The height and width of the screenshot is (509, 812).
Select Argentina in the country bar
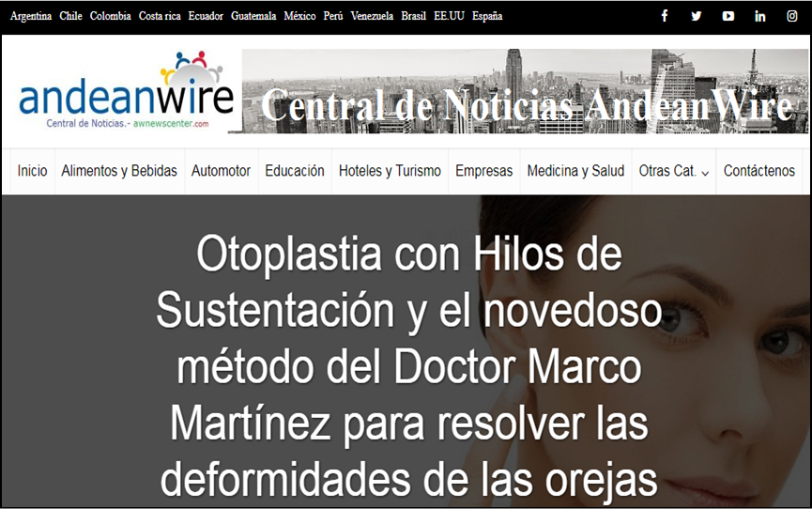pos(31,16)
